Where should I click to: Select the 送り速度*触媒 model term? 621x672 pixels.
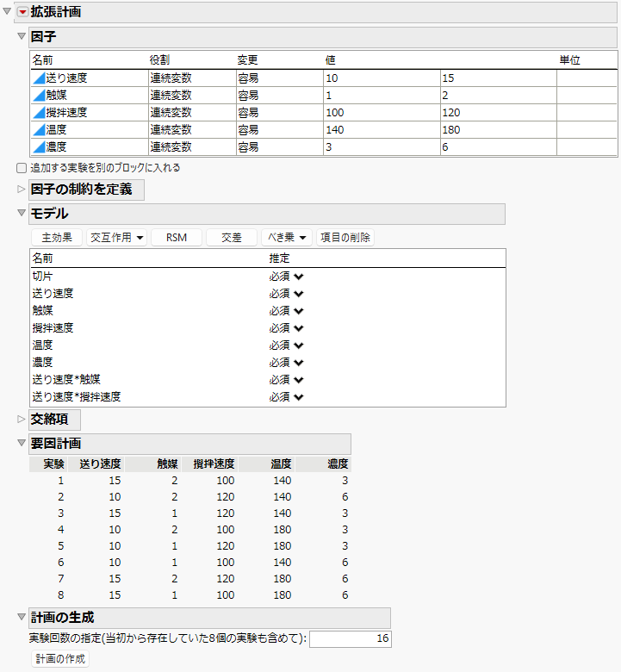[x=66, y=380]
